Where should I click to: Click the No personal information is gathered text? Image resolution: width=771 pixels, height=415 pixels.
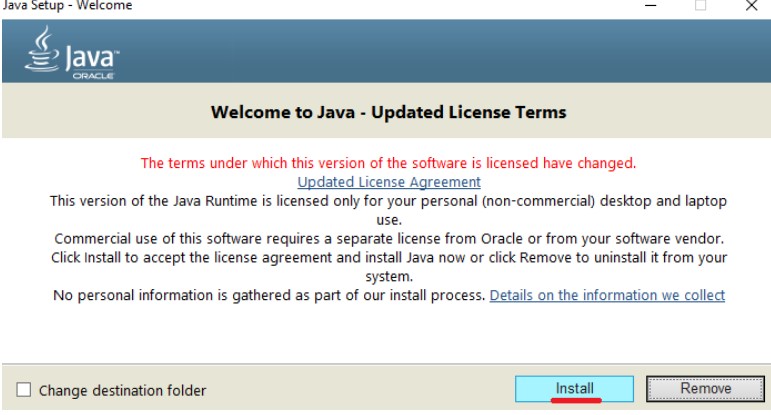point(269,296)
